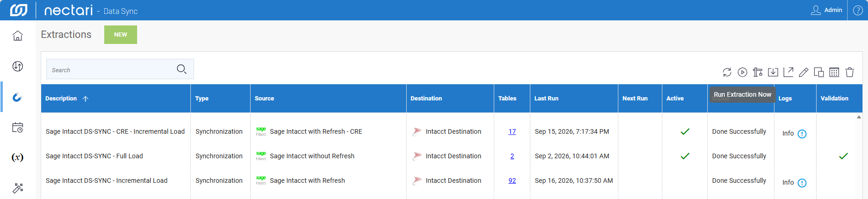
Task: Click the Refresh toolbar icon
Action: [x=727, y=72]
